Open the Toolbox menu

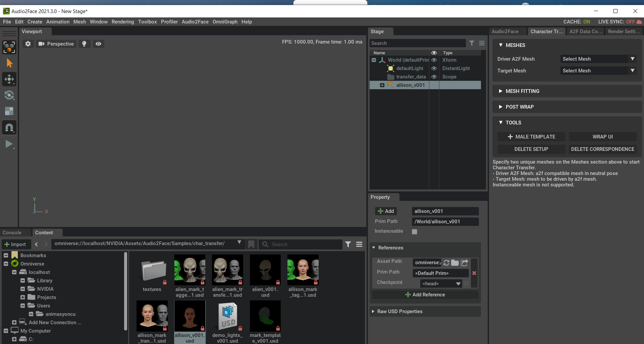147,22
